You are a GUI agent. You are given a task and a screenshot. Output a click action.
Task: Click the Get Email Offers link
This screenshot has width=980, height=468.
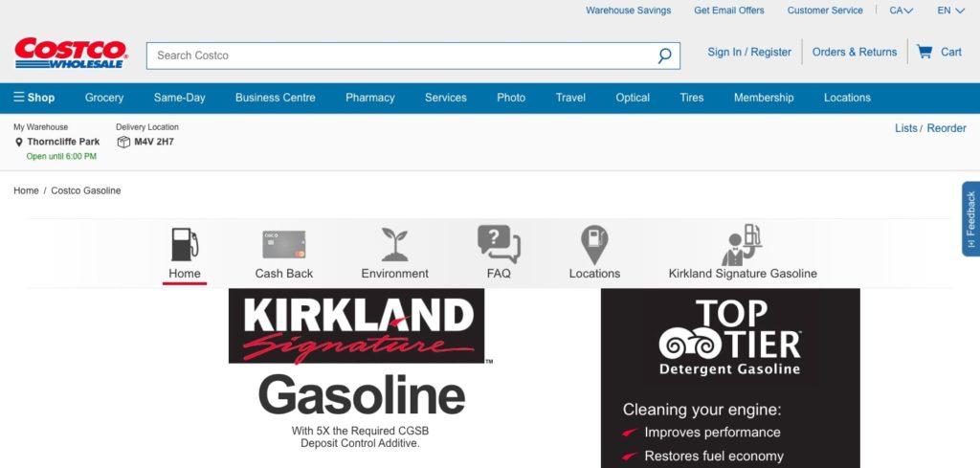(x=728, y=10)
